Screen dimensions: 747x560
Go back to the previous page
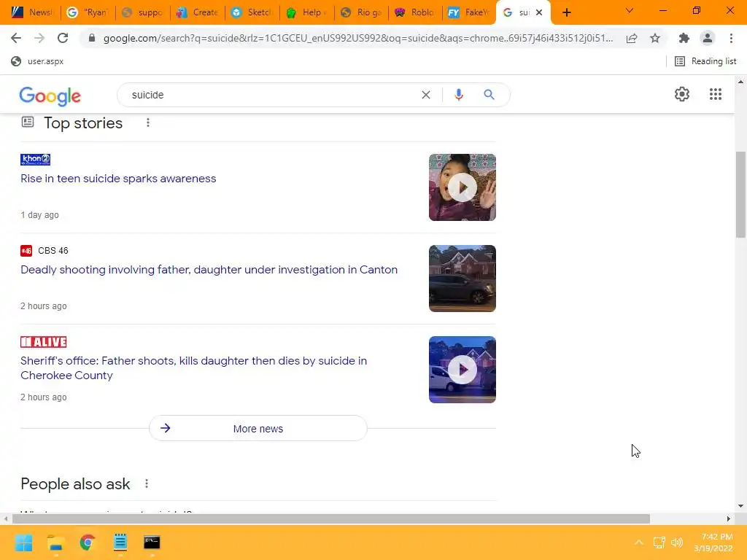(x=16, y=38)
